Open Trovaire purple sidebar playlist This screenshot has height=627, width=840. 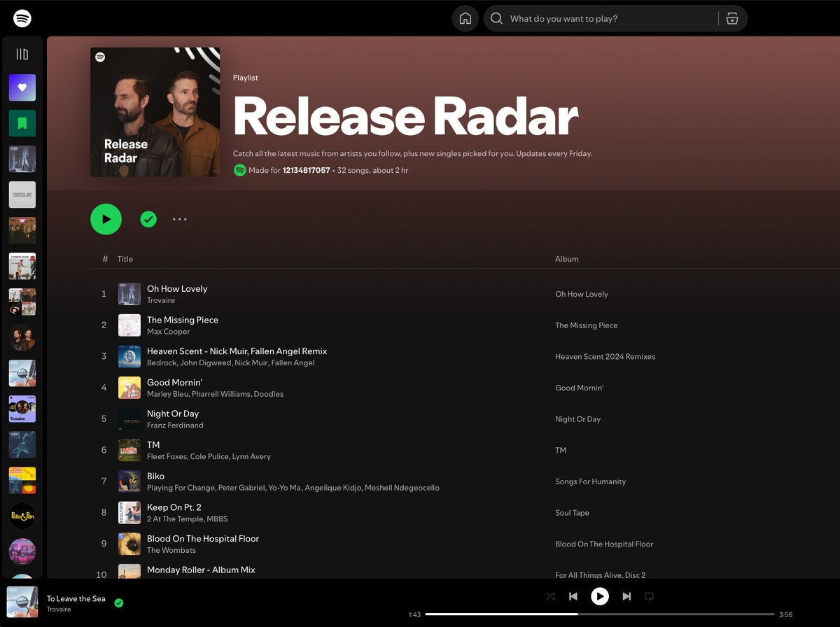pos(22,409)
